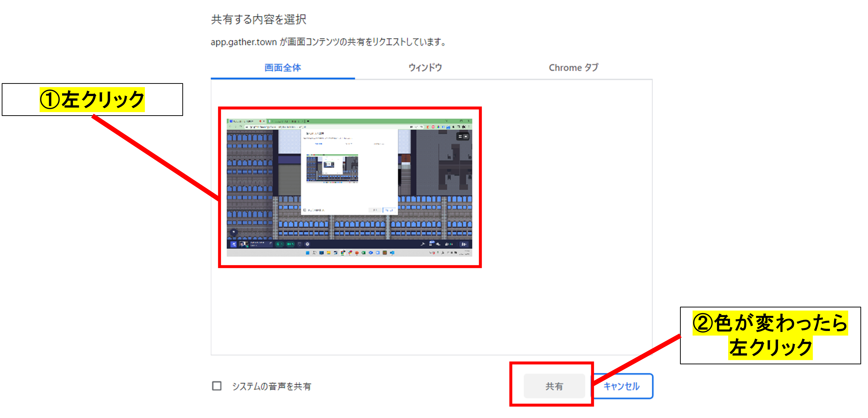This screenshot has height=418, width=868.
Task: Click the ①左クリック annotation box
Action: pyautogui.click(x=92, y=100)
